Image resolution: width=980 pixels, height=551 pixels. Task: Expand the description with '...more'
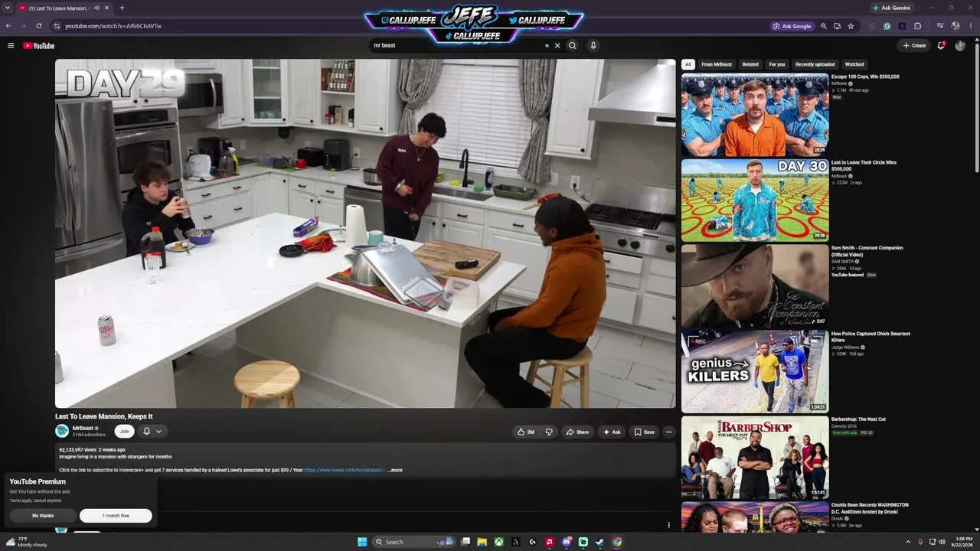tap(395, 471)
